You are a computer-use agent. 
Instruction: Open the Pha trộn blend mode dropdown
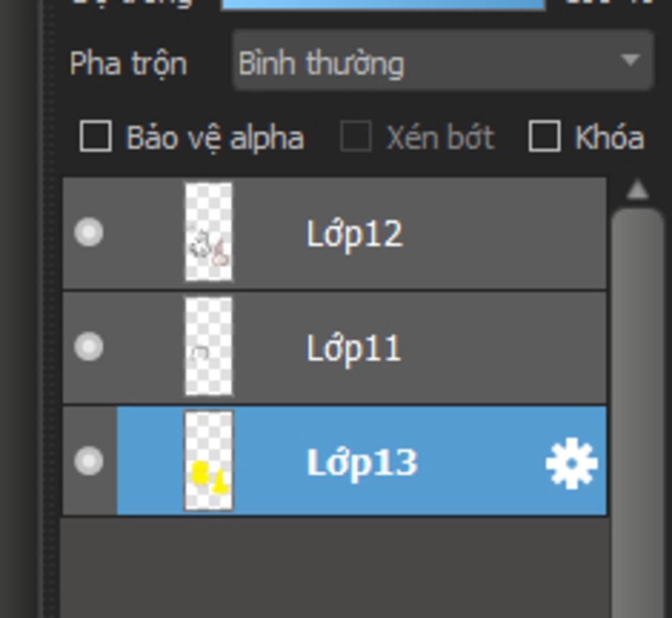point(443,60)
